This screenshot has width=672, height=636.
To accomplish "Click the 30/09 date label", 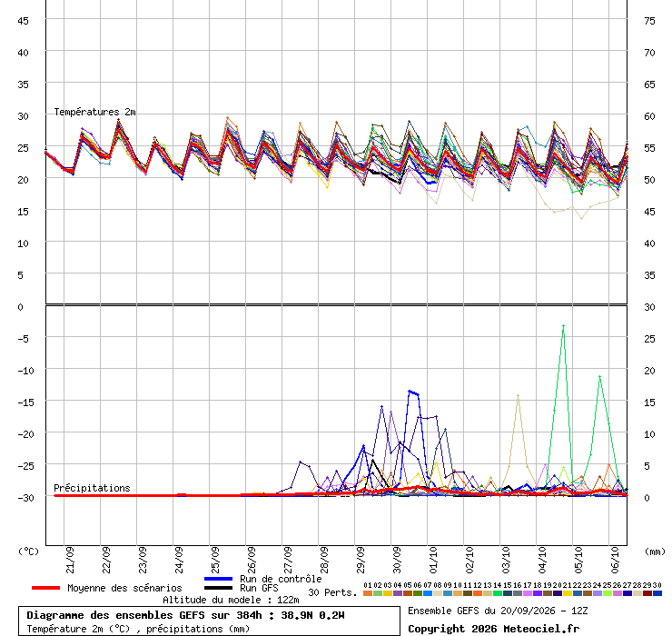I will [x=397, y=560].
